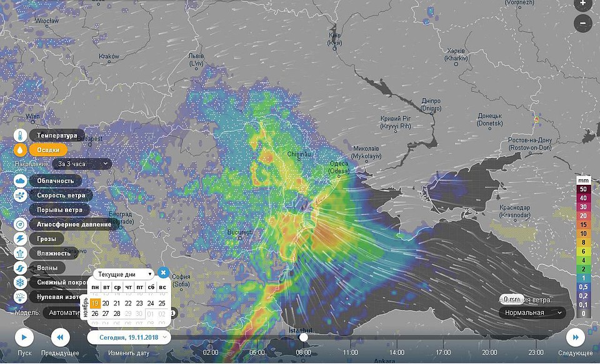
Task: Select November 20 in calendar
Action: [x=106, y=303]
